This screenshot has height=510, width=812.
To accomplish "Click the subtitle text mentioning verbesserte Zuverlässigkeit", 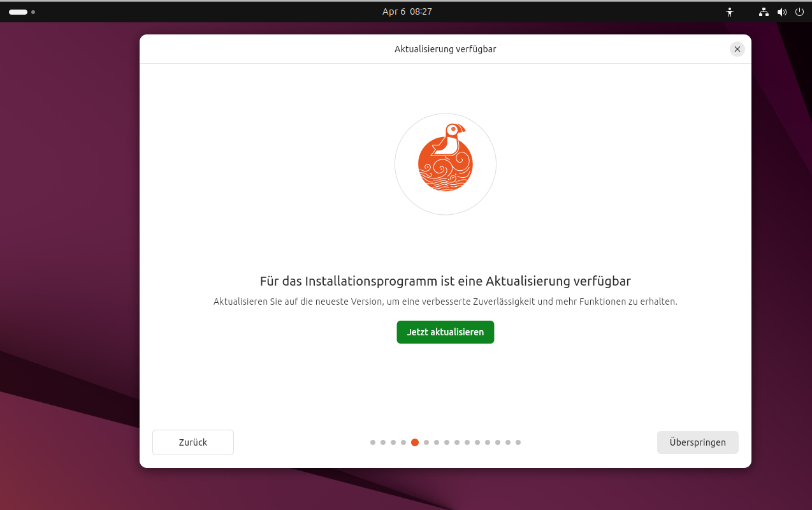I will click(x=446, y=302).
